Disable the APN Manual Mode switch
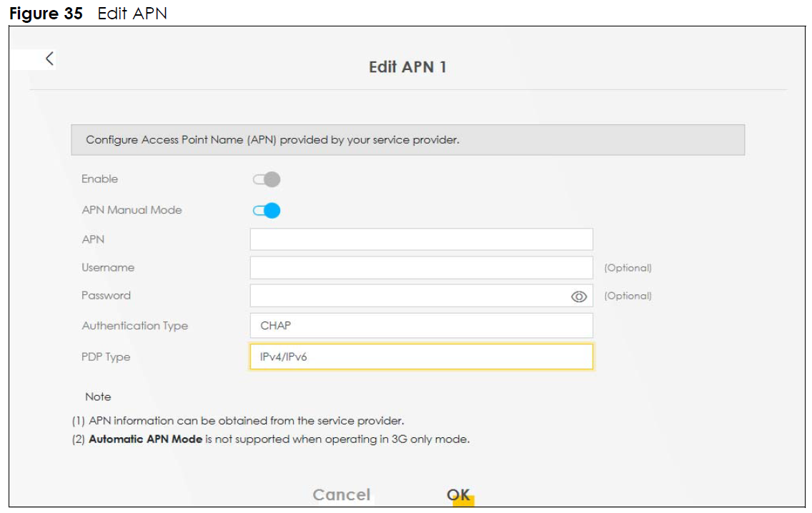 click(x=267, y=211)
